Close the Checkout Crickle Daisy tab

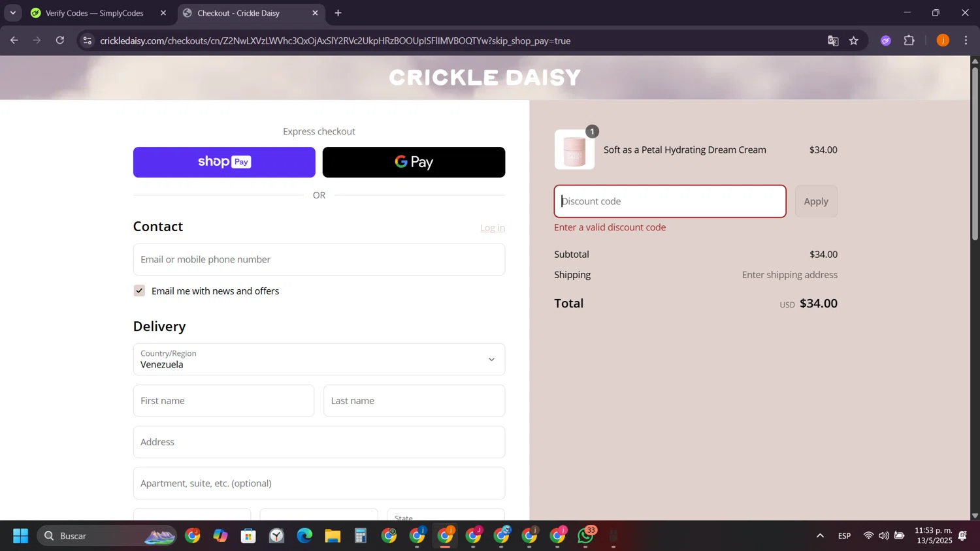315,13
